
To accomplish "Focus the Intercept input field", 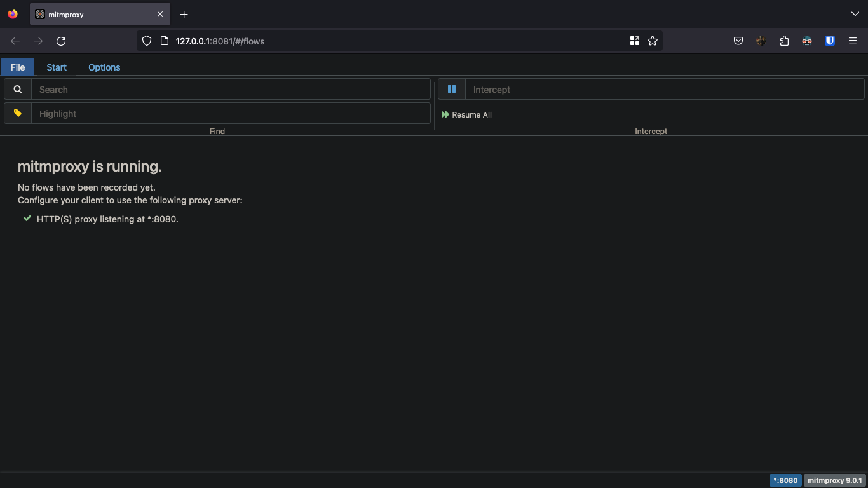I will [x=665, y=89].
